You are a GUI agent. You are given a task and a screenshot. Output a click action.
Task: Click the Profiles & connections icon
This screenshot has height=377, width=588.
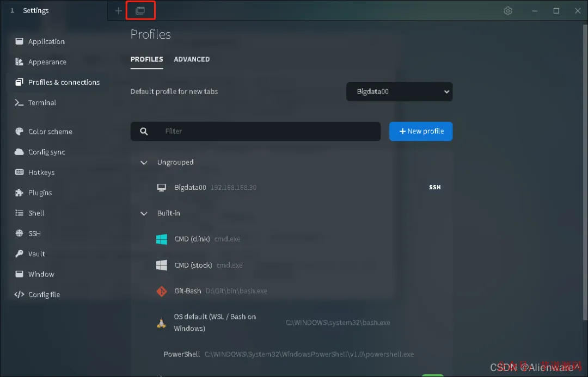click(x=19, y=82)
